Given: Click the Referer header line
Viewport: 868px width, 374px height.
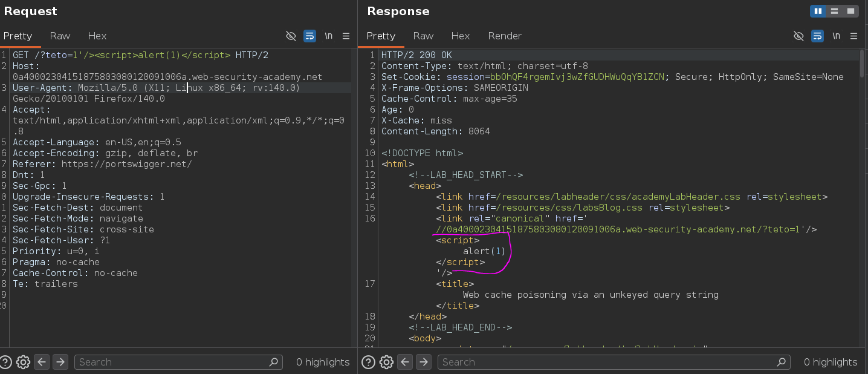Looking at the screenshot, I should (x=102, y=164).
